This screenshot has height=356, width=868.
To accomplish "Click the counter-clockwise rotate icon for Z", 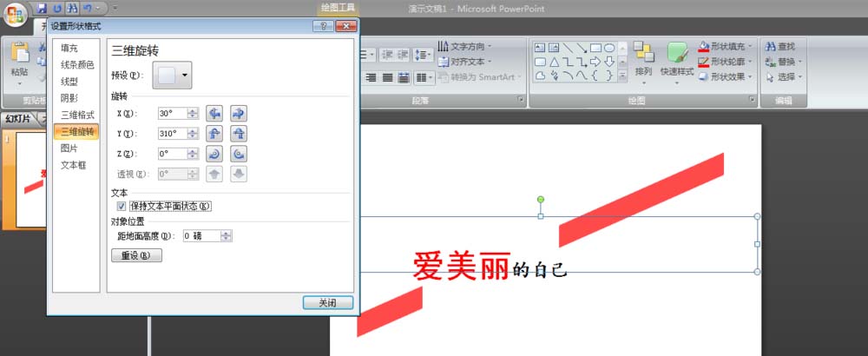I will click(239, 154).
